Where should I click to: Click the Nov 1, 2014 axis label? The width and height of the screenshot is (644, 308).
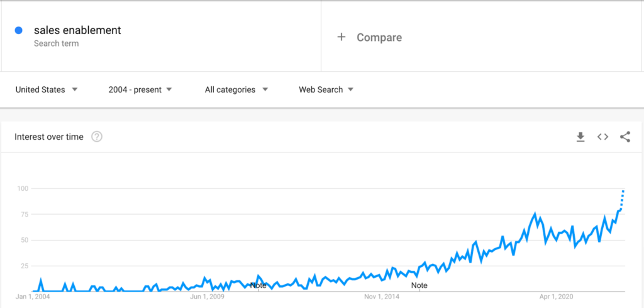point(382,297)
